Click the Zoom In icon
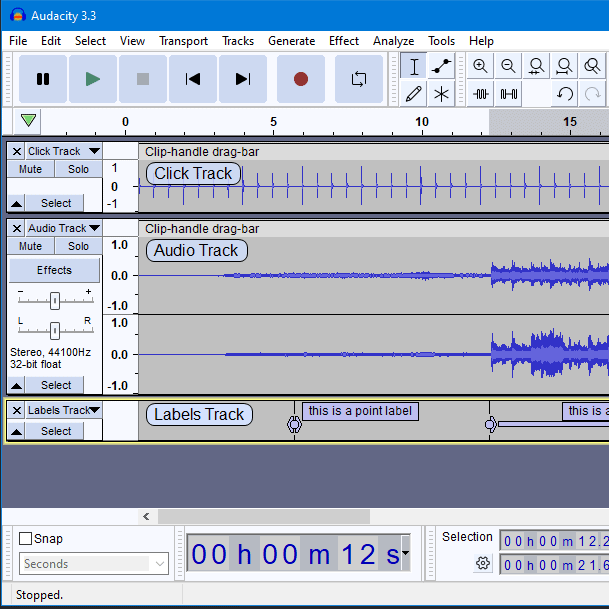Screen dimensions: 609x609 pyautogui.click(x=480, y=66)
